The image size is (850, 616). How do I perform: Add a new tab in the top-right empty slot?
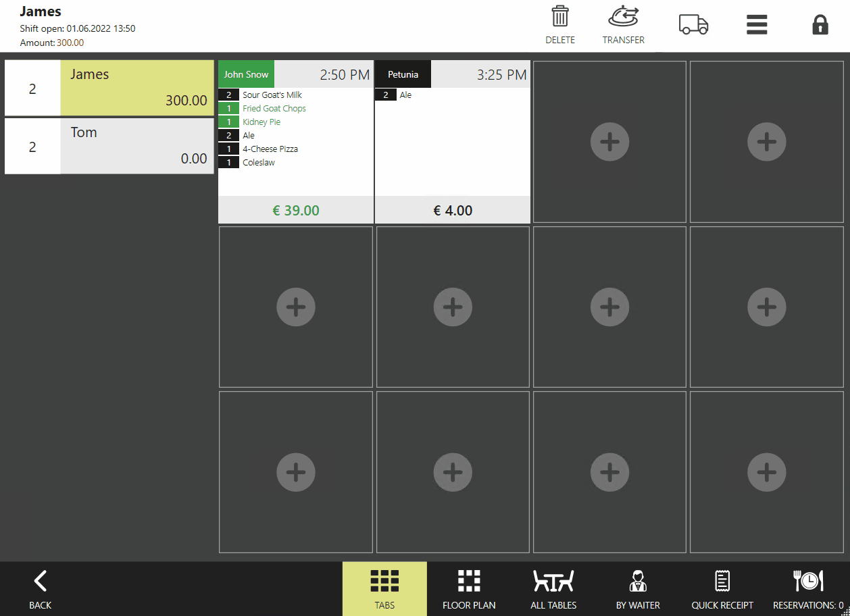[766, 142]
